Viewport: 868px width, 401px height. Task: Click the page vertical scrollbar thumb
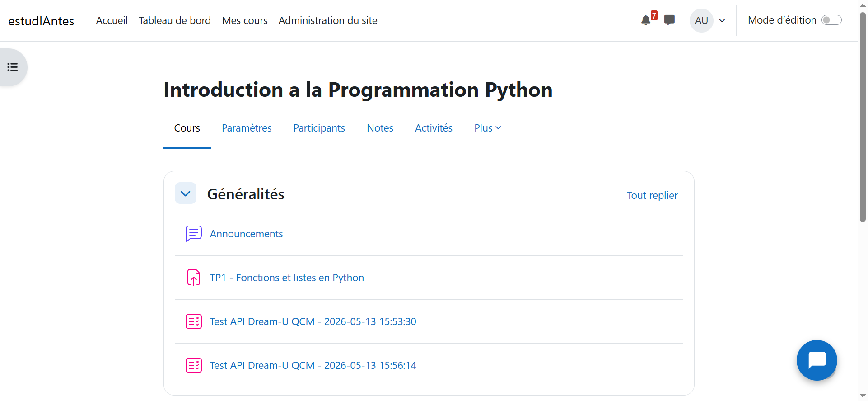[863, 117]
